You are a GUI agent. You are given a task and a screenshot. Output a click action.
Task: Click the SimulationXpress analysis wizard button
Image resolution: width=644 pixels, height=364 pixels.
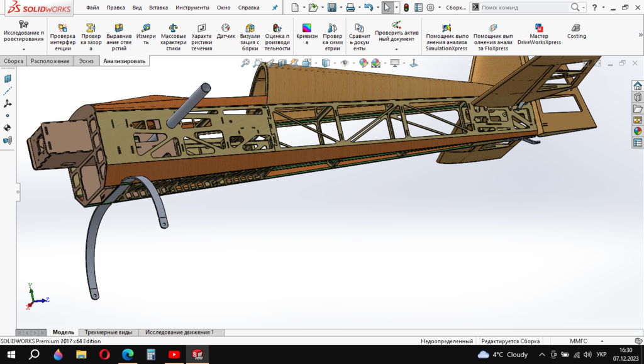pyautogui.click(x=447, y=37)
